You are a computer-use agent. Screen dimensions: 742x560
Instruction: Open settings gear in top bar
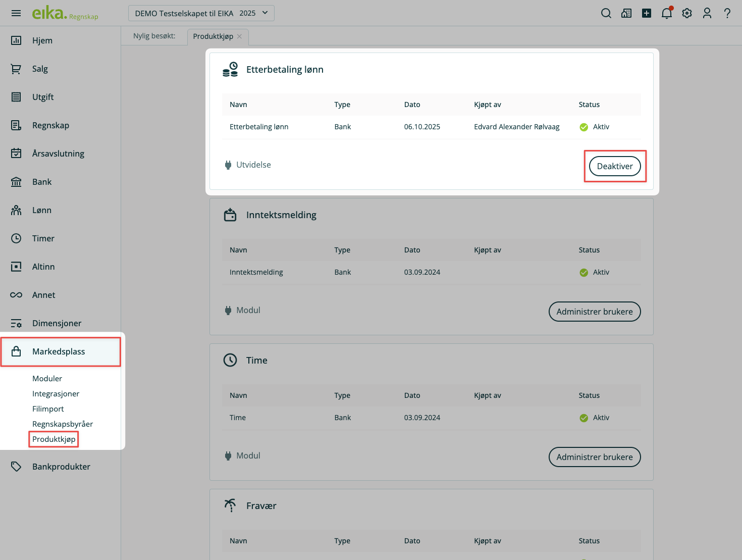pos(687,13)
